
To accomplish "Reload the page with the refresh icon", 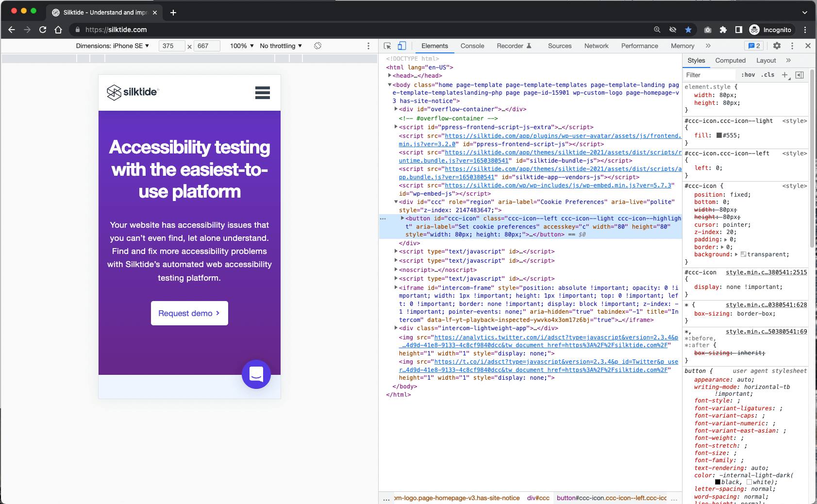I will [43, 30].
